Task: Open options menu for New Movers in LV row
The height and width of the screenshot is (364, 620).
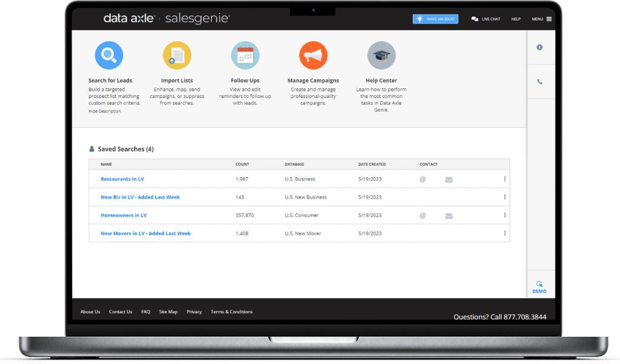Action: point(504,233)
